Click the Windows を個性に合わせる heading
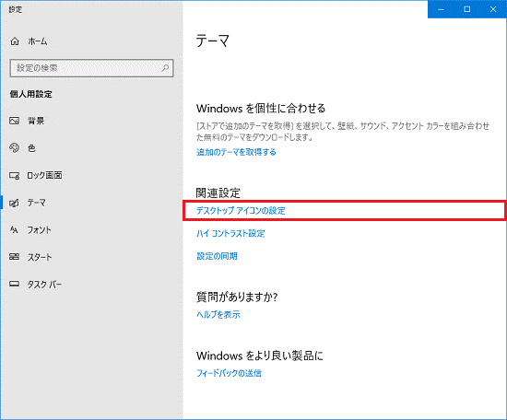 pyautogui.click(x=261, y=109)
